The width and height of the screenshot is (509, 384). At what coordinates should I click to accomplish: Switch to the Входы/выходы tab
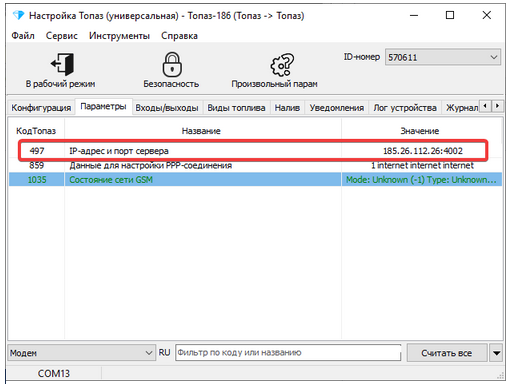click(167, 108)
